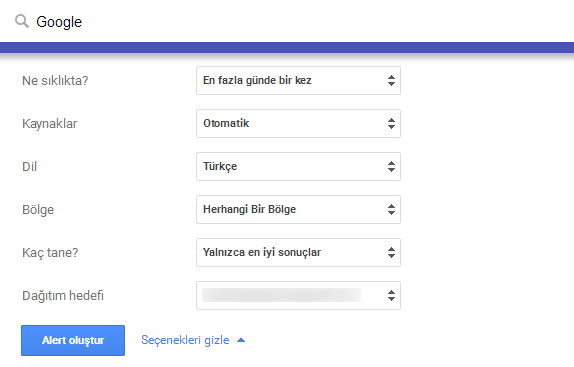Click the 'Alert oluştur' button
The image size is (574, 367).
click(73, 340)
